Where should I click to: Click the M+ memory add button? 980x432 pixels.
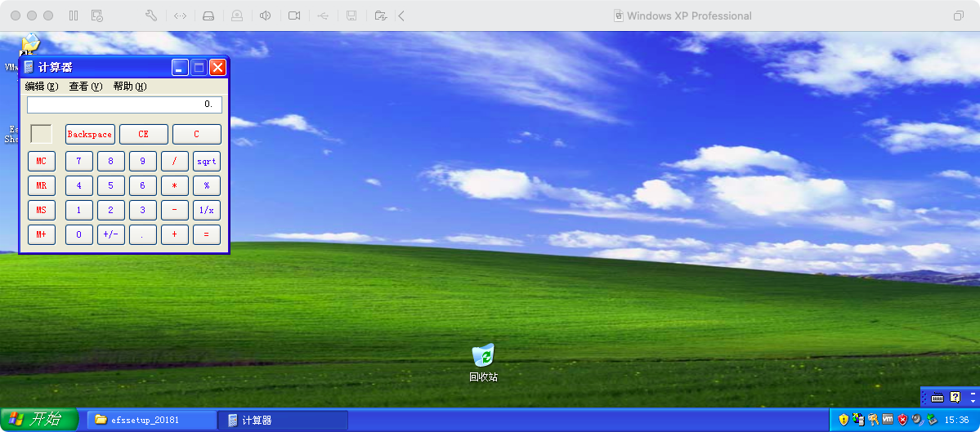(x=41, y=234)
